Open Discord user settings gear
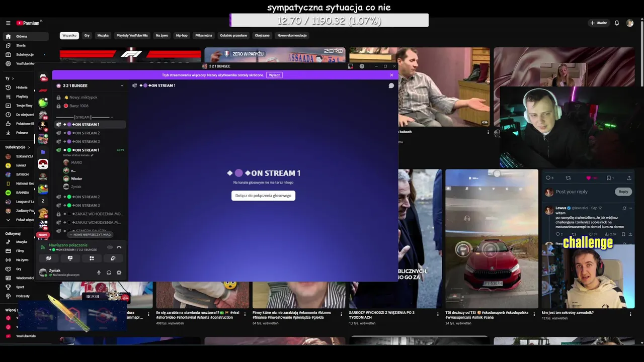Image resolution: width=644 pixels, height=362 pixels. pyautogui.click(x=119, y=273)
